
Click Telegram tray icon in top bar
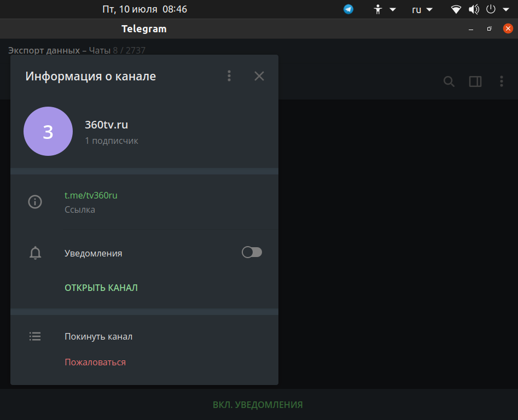pos(348,9)
